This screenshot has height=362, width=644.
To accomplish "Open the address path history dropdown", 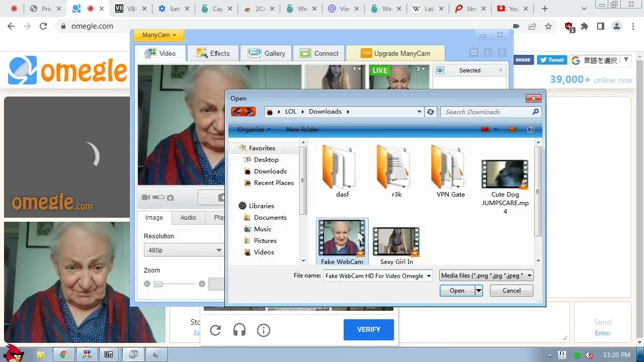I will (420, 112).
